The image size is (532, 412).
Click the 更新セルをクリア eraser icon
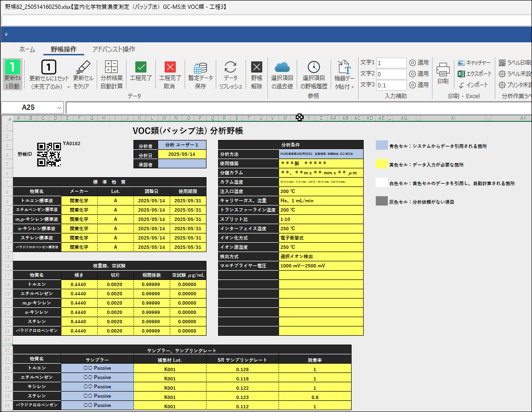[x=83, y=67]
